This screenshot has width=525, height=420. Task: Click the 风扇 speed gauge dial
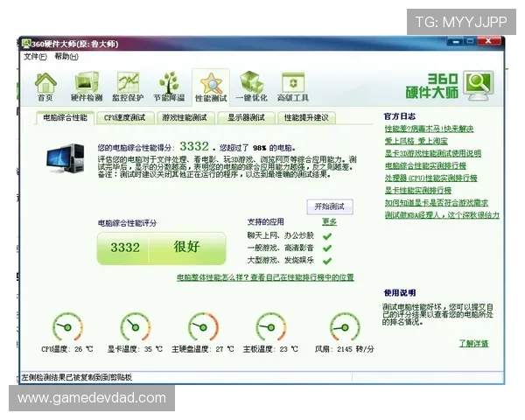point(345,327)
